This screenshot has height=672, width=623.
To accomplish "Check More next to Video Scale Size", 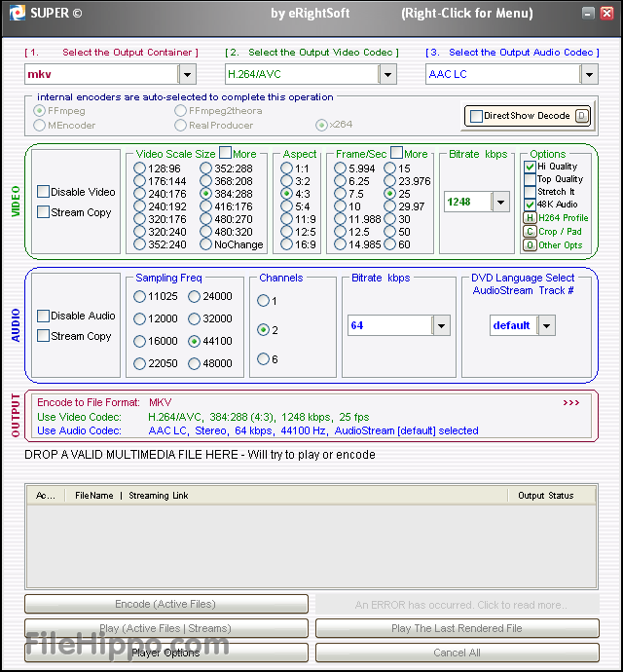I will (x=225, y=153).
